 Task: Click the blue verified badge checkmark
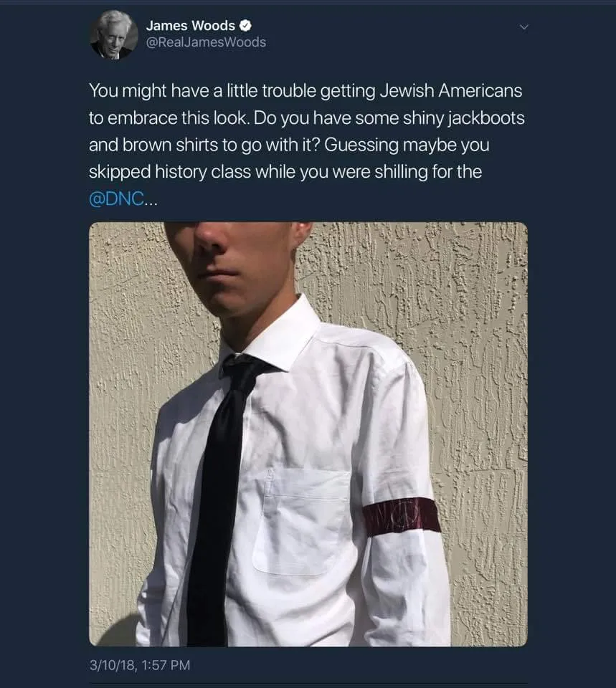pyautogui.click(x=245, y=26)
